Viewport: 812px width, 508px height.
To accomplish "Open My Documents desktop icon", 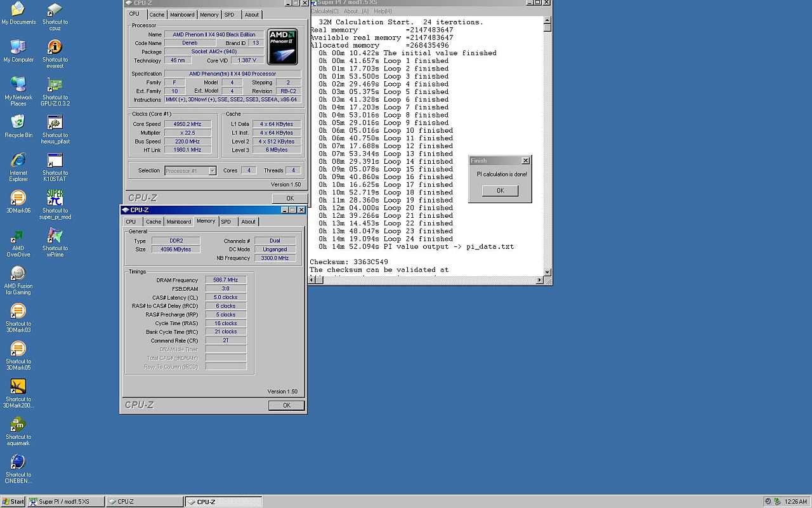I will coord(18,13).
